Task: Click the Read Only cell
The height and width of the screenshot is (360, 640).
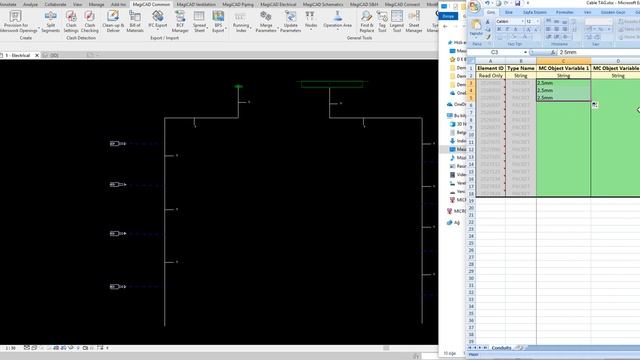Action: 490,76
